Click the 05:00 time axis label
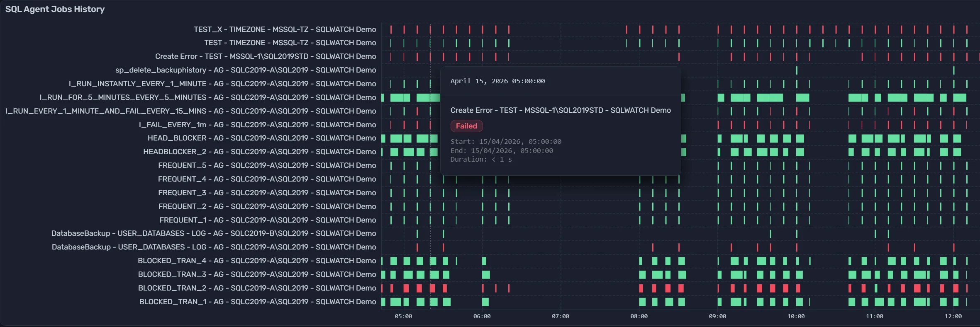This screenshot has width=980, height=327. click(x=403, y=316)
